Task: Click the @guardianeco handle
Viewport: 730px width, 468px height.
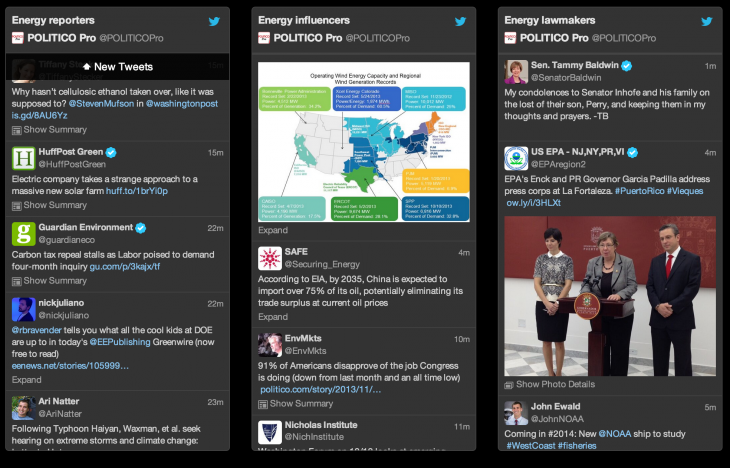Action: tap(67, 240)
